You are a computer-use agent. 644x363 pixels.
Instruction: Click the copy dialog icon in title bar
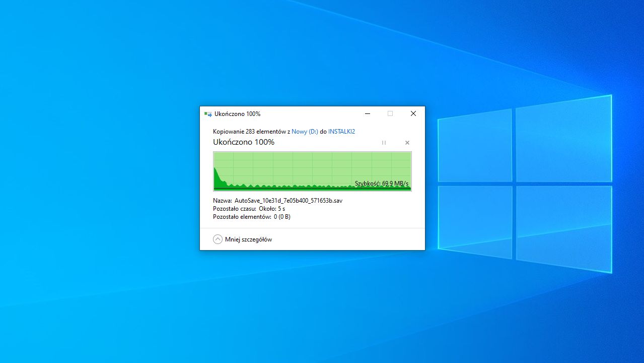[x=207, y=114]
